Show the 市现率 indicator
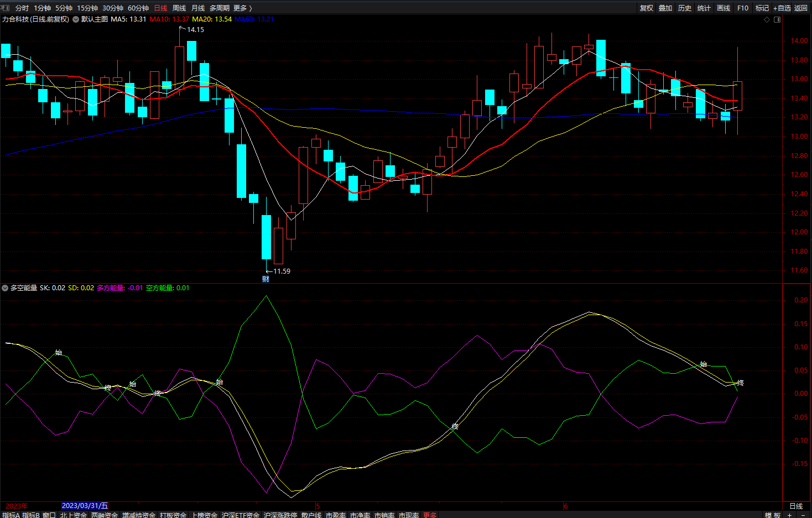 (x=409, y=515)
